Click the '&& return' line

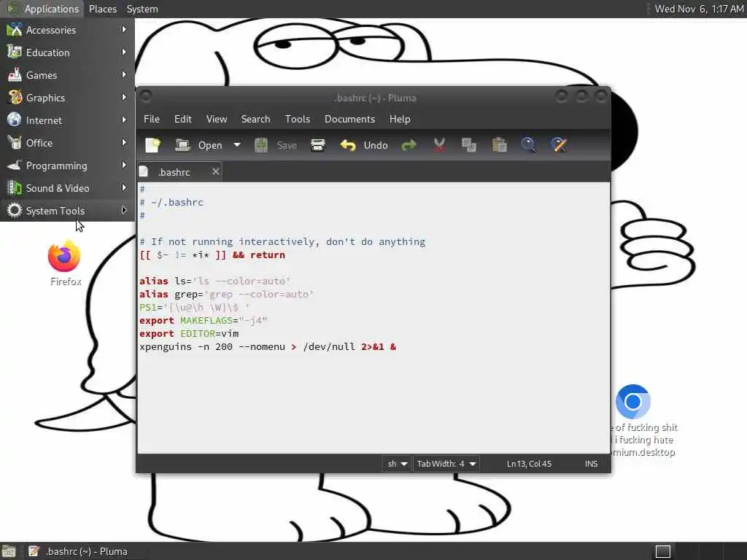(x=212, y=254)
